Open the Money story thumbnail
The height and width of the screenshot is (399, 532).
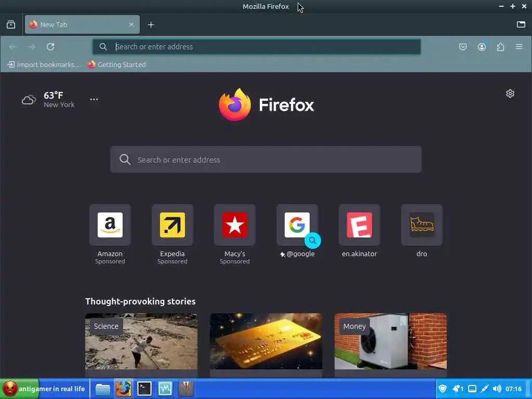tap(391, 341)
